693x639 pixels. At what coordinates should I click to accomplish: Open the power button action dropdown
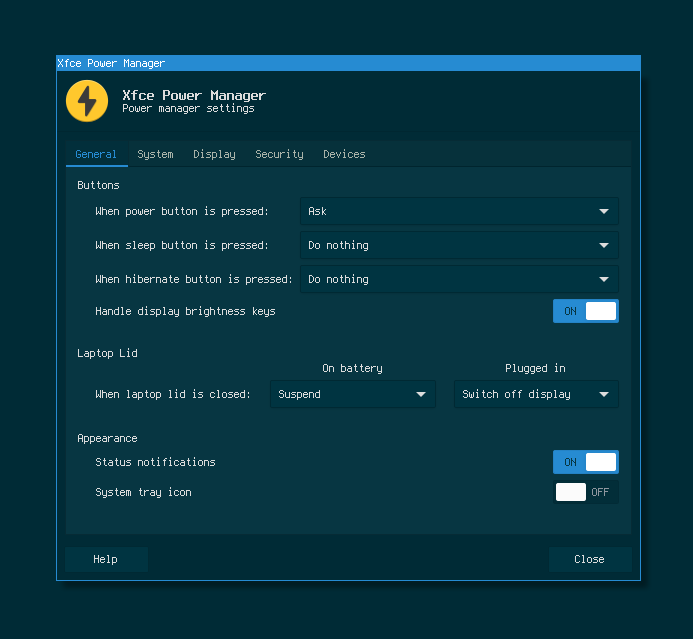459,211
